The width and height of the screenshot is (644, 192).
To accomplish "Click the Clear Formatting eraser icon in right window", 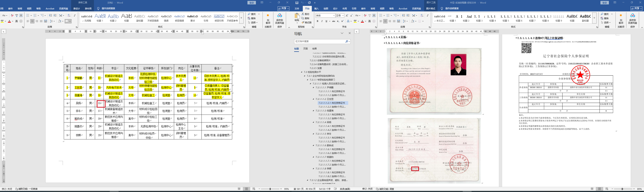I will (365, 15).
